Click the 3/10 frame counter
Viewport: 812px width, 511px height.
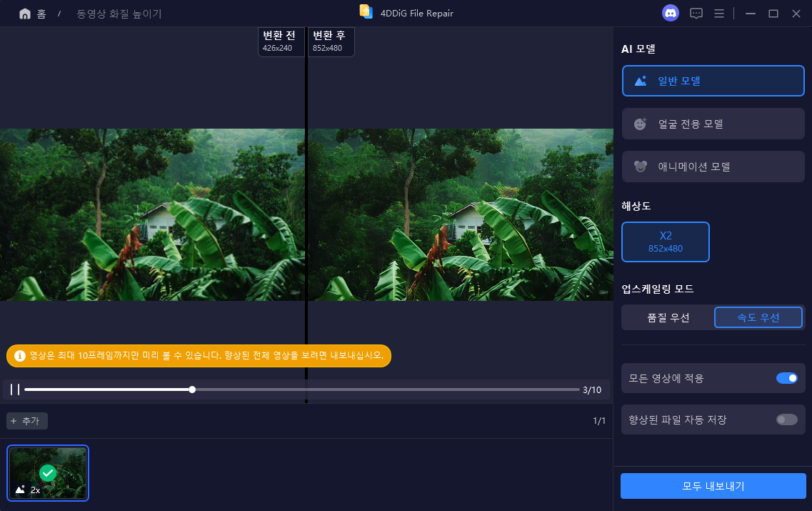pos(592,390)
